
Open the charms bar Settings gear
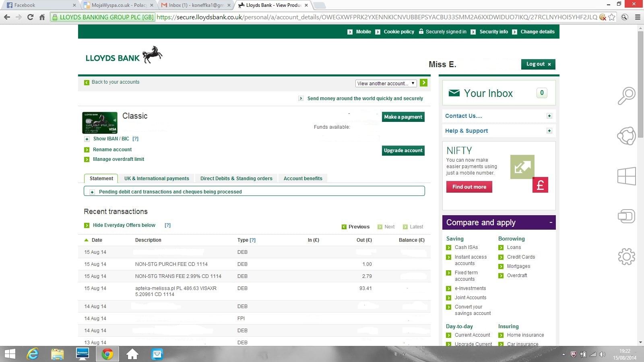(x=626, y=256)
